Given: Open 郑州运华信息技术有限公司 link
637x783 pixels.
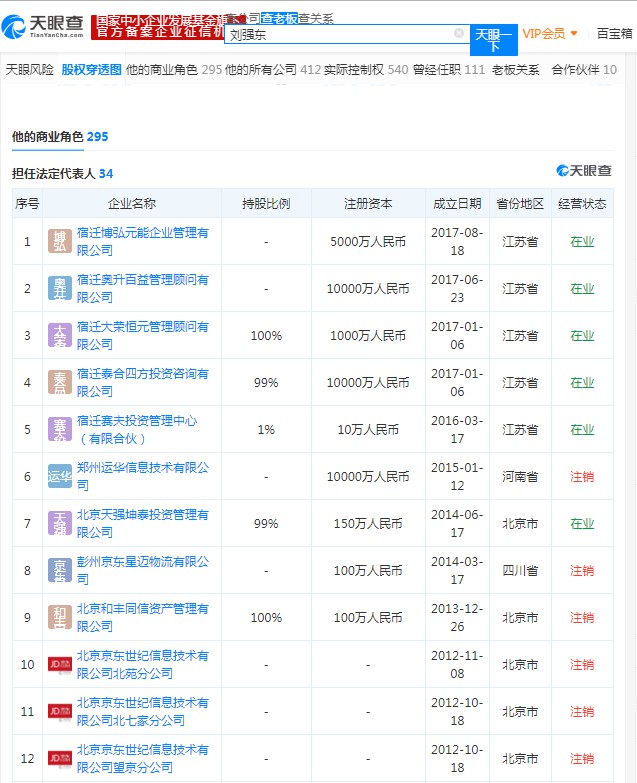Looking at the screenshot, I should click(x=143, y=476).
